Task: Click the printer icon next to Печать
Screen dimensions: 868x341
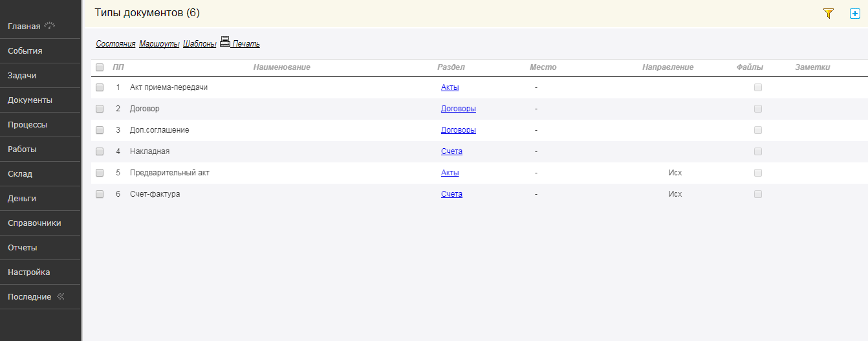Action: (225, 42)
